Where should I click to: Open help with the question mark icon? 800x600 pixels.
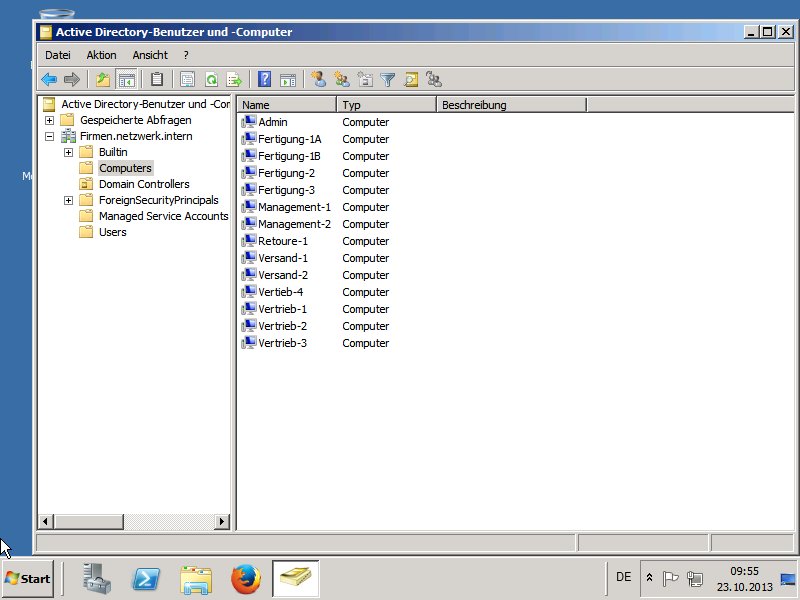tap(265, 80)
